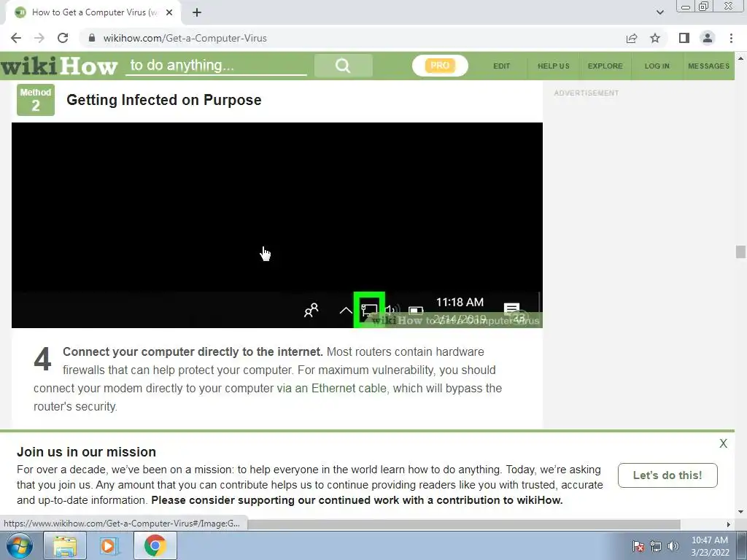The width and height of the screenshot is (747, 560).
Task: Click the Method 2 badge
Action: point(36,99)
